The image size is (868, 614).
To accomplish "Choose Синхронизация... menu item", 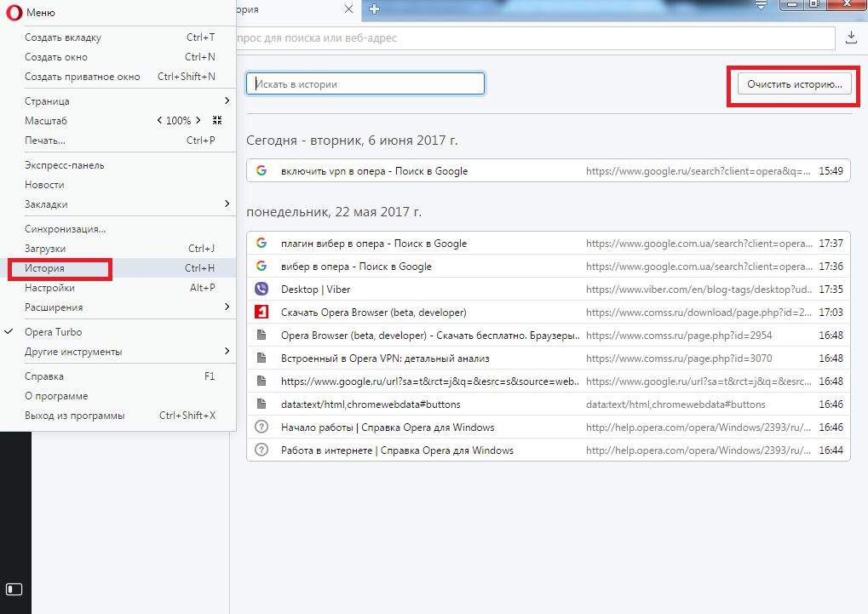I will 118,229.
